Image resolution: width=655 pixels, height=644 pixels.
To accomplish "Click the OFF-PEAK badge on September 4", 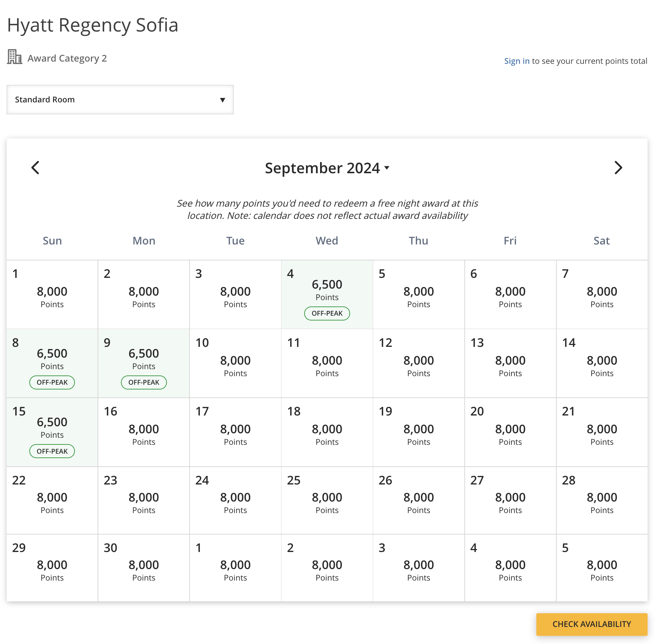I will (327, 313).
